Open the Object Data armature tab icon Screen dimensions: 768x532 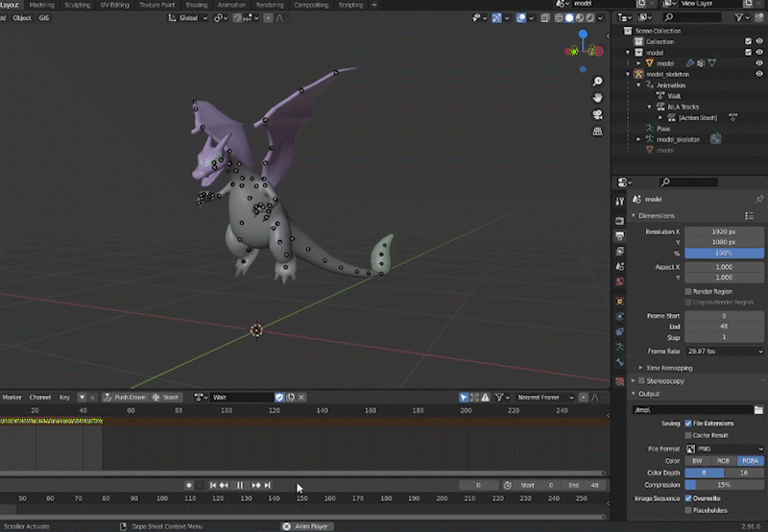coord(619,347)
